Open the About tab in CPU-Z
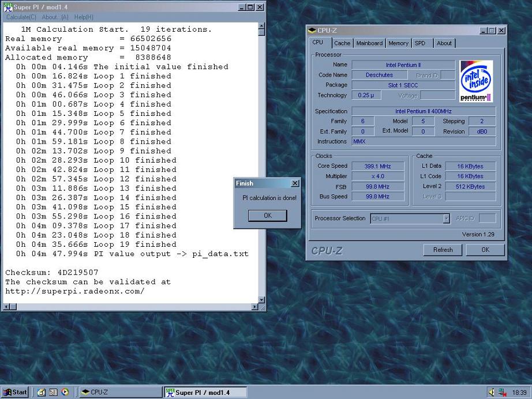 444,43
